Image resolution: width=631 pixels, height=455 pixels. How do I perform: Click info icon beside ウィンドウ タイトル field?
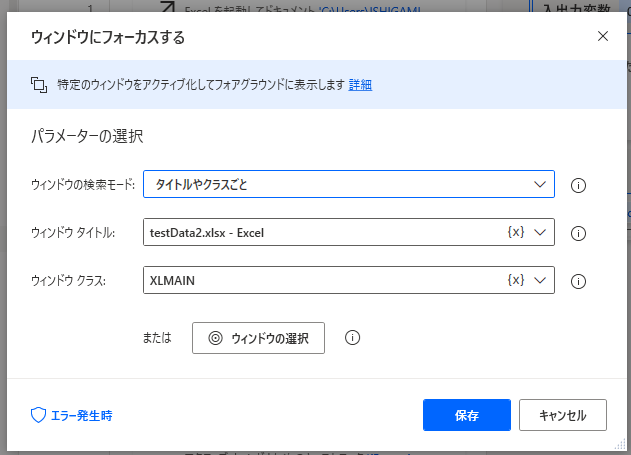coord(577,233)
